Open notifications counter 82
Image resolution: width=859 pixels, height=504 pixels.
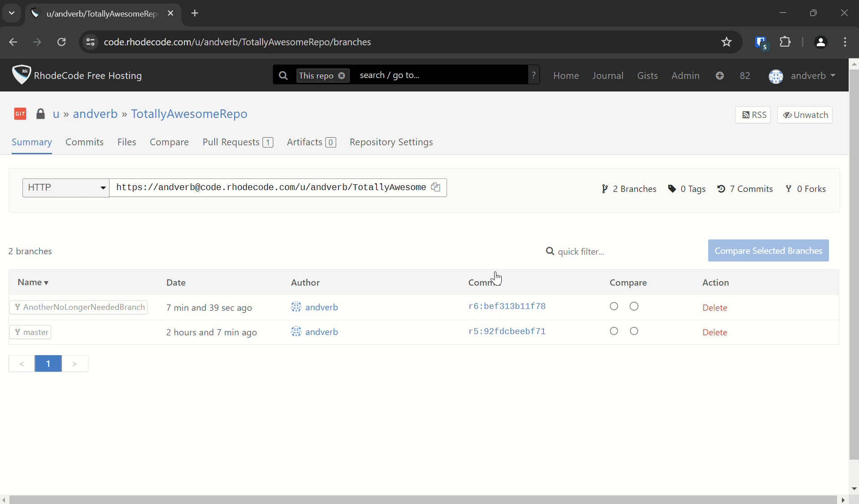point(745,76)
